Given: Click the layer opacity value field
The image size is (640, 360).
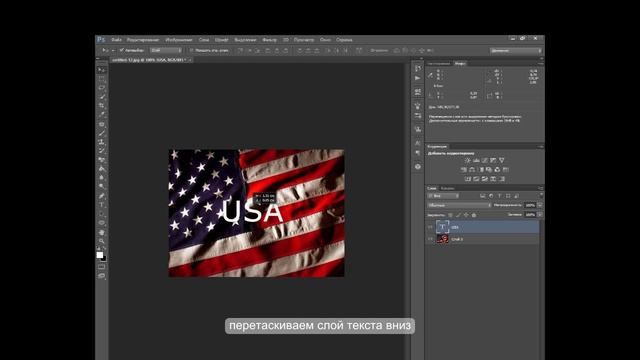Looking at the screenshot, I should [x=530, y=205].
